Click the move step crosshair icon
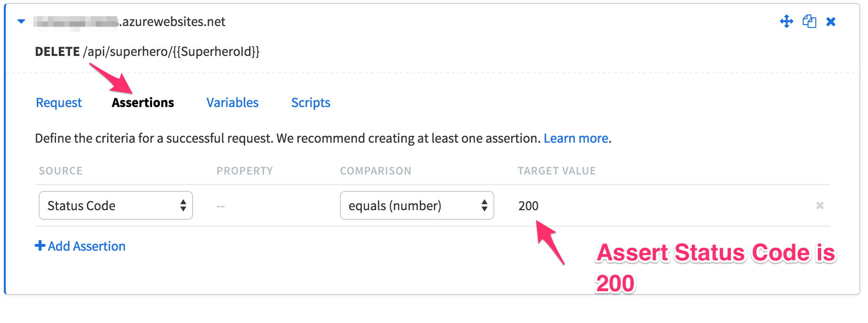The image size is (868, 323). tap(786, 21)
